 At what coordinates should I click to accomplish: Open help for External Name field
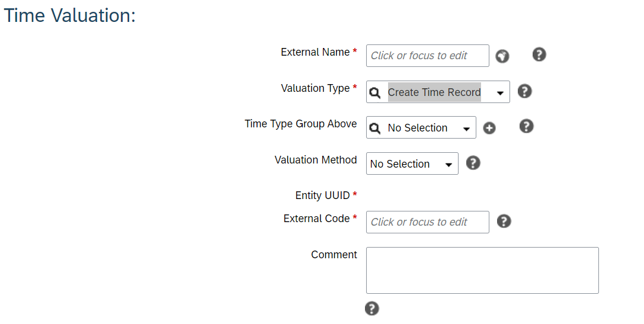tap(539, 54)
